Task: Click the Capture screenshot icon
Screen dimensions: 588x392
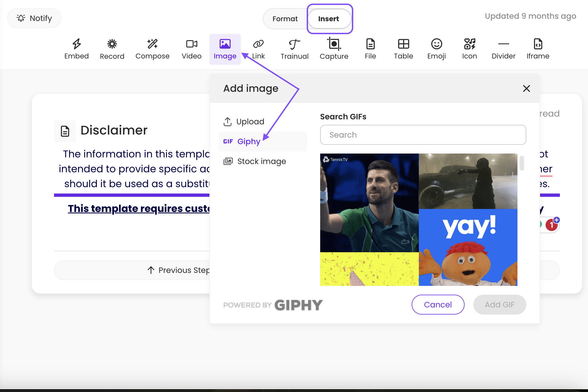Action: coord(334,44)
